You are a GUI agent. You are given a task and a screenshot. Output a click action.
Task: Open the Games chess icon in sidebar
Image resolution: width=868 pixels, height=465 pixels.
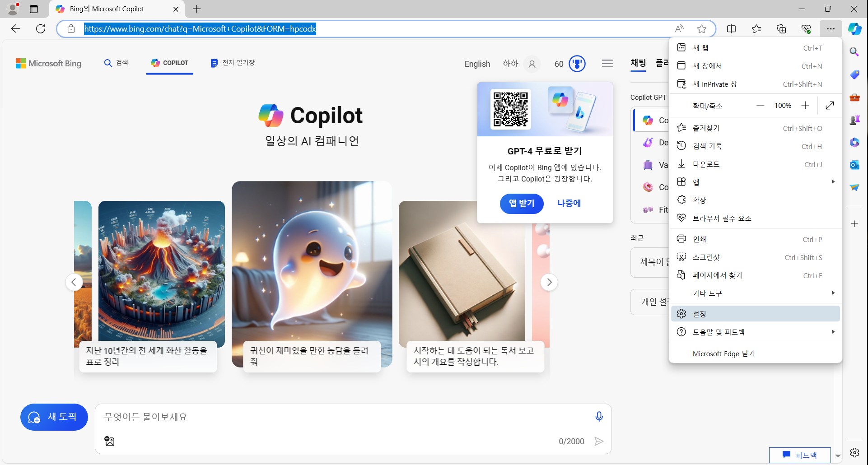point(854,120)
